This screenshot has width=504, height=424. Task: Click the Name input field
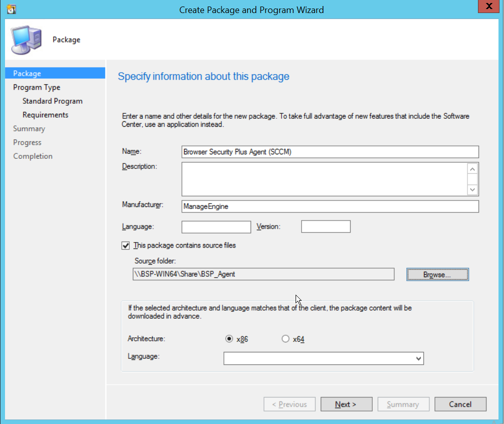pos(330,152)
